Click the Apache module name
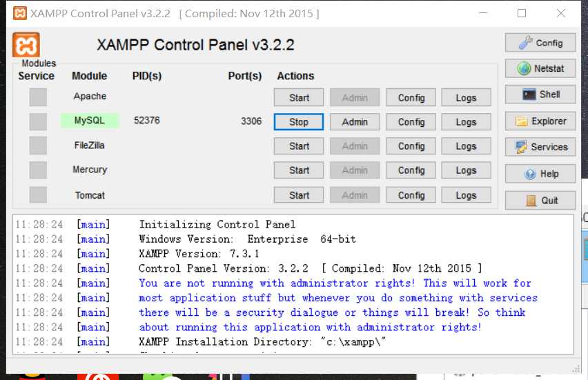Viewport: 588px width, 380px height. (x=90, y=97)
